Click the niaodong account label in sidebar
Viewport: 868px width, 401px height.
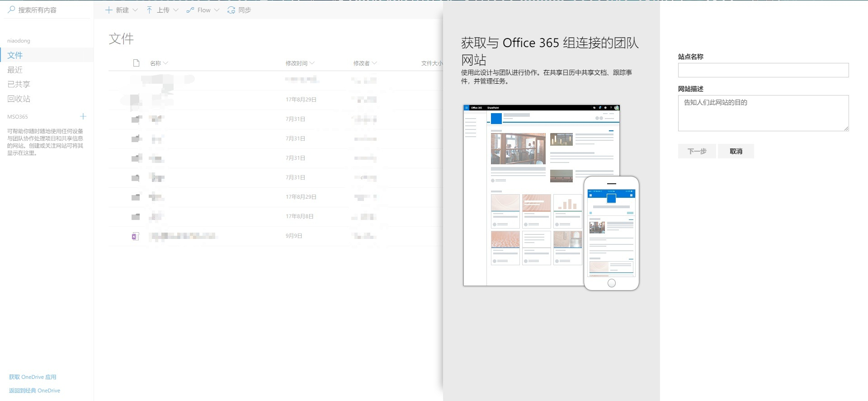pos(19,41)
